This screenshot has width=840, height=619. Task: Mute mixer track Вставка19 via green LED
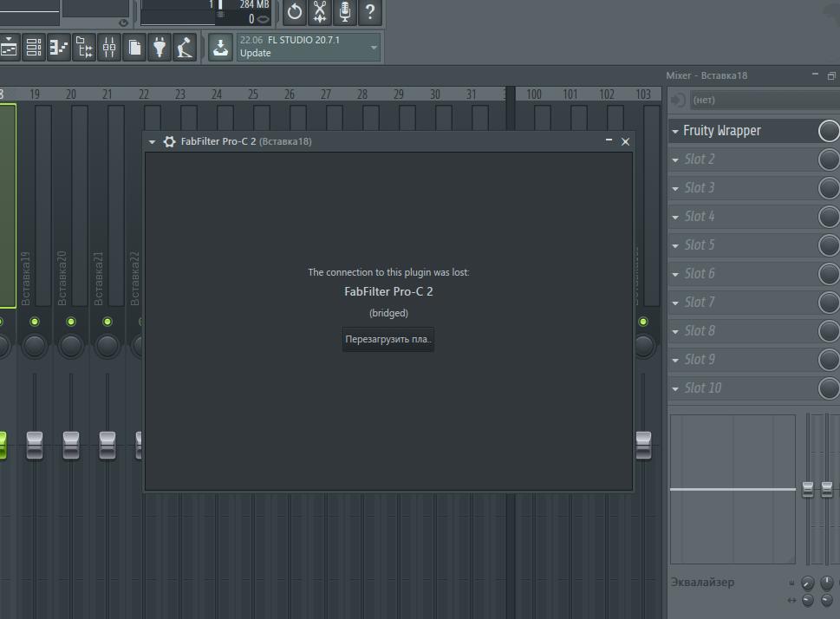[35, 322]
